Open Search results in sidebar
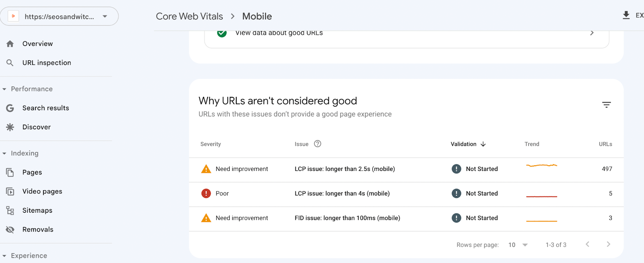644x263 pixels. pos(45,108)
